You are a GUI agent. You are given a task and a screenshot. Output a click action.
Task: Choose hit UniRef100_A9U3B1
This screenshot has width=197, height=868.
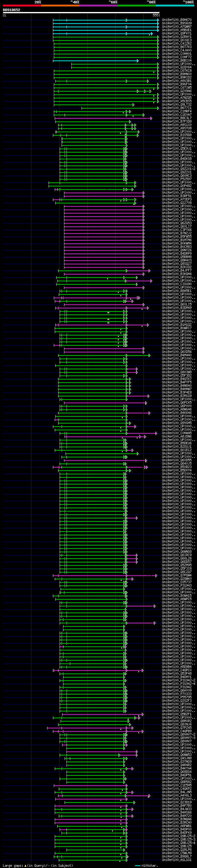tap(177, 81)
